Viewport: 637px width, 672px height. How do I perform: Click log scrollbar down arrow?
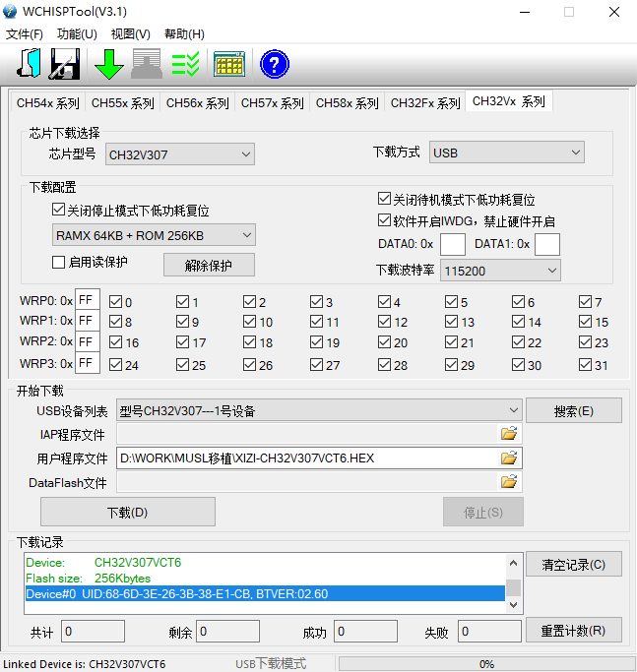(514, 604)
